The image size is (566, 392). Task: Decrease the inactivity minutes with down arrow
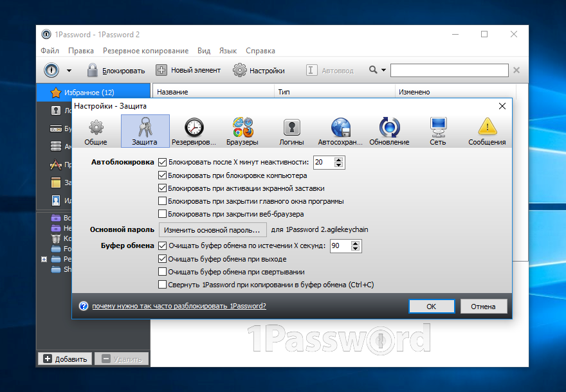coord(338,165)
